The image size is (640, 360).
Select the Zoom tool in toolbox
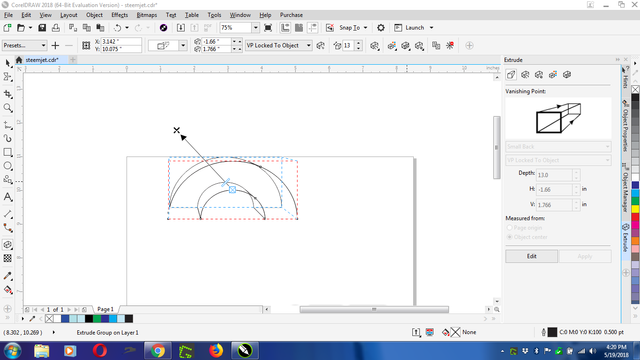pyautogui.click(x=8, y=108)
